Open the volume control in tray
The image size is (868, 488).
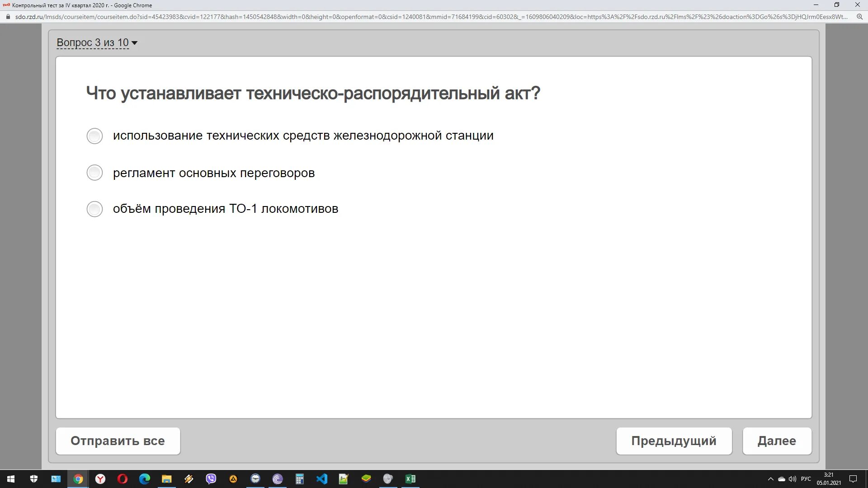click(793, 479)
